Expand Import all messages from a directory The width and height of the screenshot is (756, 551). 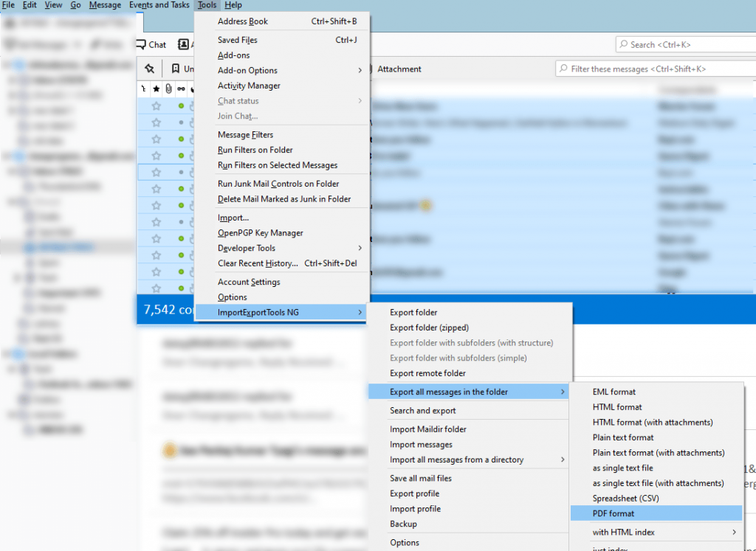469,460
